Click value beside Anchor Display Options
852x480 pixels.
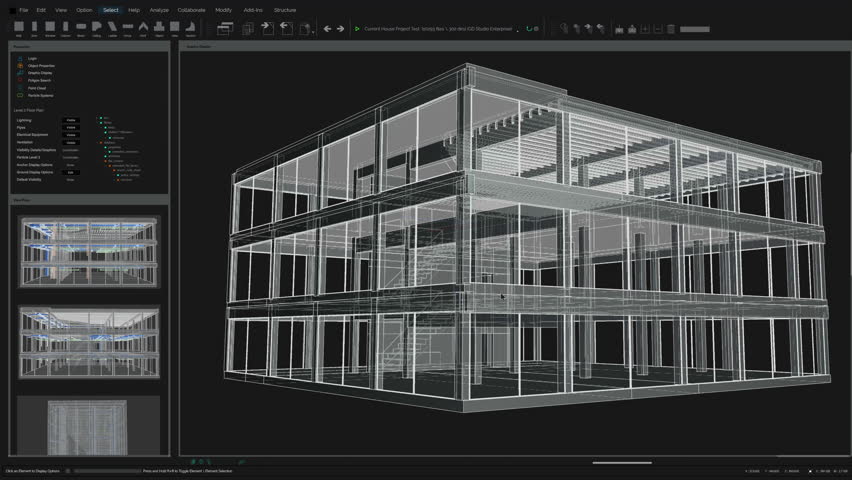[x=71, y=165]
